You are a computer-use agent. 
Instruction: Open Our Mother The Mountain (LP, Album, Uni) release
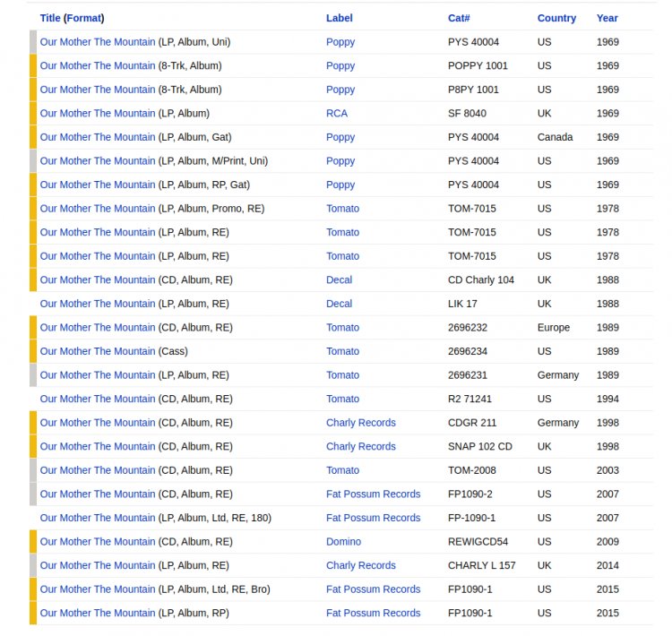click(x=98, y=42)
